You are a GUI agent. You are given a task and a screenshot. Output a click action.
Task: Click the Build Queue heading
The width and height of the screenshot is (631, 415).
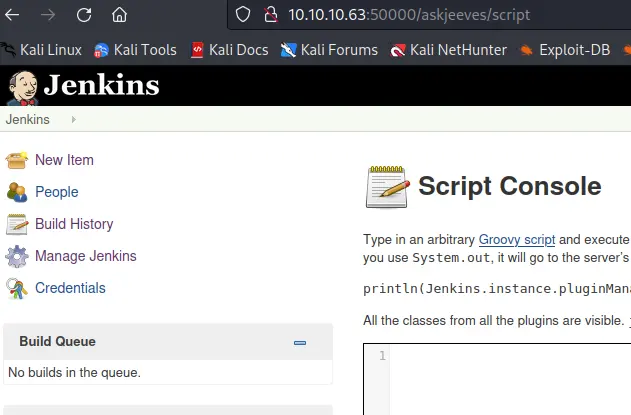pyautogui.click(x=58, y=341)
